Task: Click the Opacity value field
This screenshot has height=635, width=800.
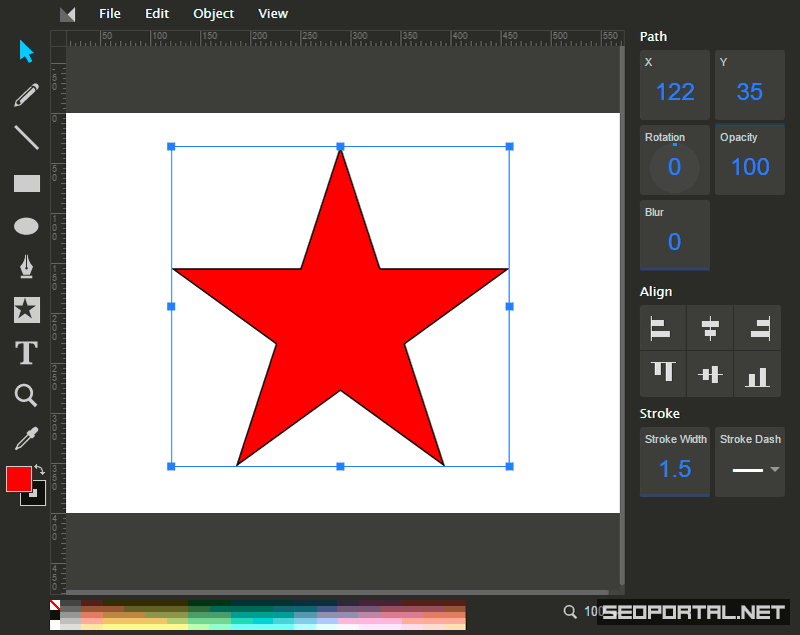Action: click(x=749, y=167)
